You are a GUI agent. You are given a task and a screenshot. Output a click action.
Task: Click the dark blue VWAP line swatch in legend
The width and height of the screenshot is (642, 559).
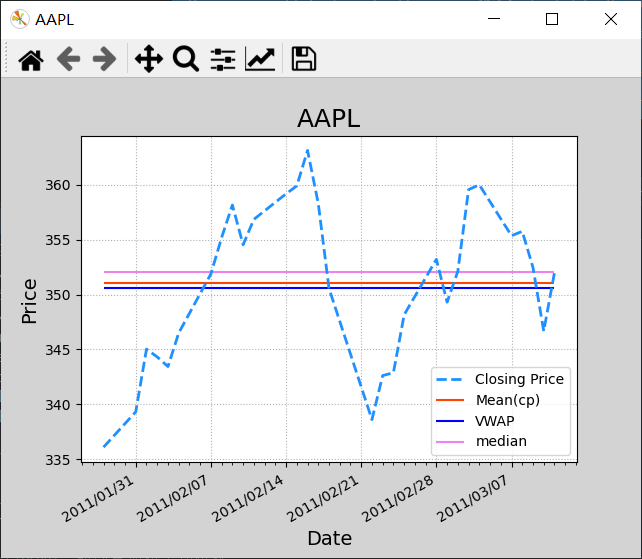tap(450, 421)
